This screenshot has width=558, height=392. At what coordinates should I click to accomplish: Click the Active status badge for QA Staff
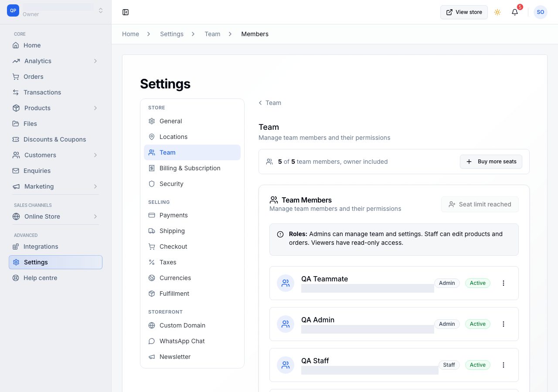pos(478,365)
